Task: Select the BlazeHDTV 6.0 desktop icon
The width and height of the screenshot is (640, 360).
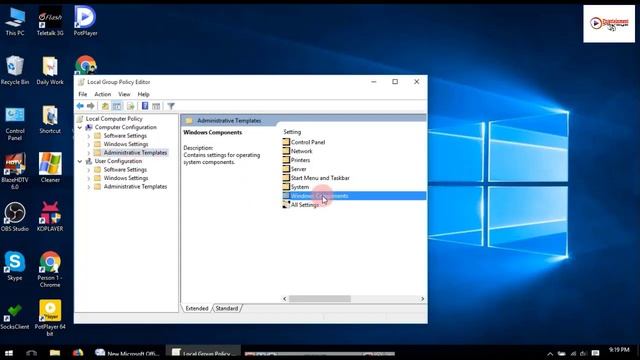Action: click(x=15, y=171)
